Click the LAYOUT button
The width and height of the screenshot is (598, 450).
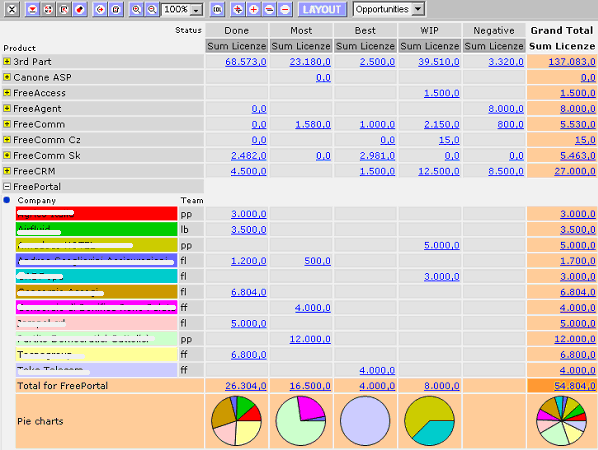point(322,9)
